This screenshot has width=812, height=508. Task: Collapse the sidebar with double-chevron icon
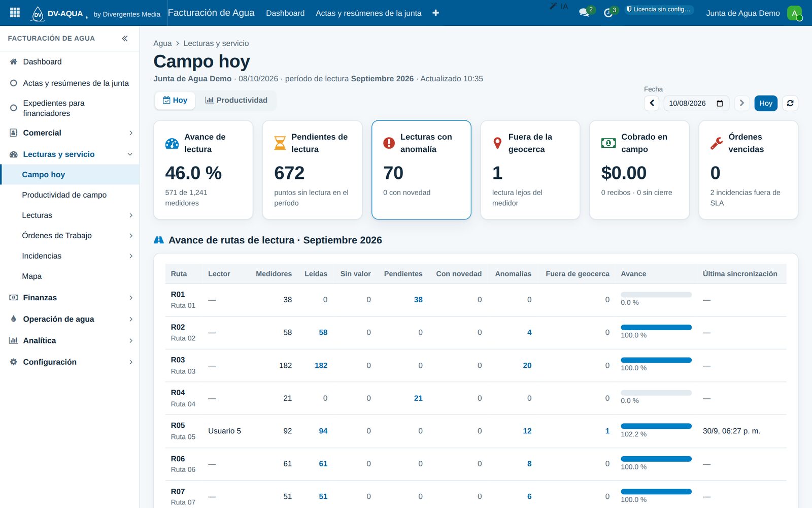click(x=125, y=38)
